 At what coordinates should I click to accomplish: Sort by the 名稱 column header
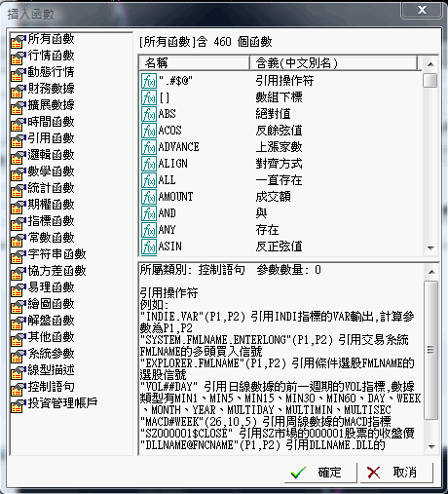(194, 63)
